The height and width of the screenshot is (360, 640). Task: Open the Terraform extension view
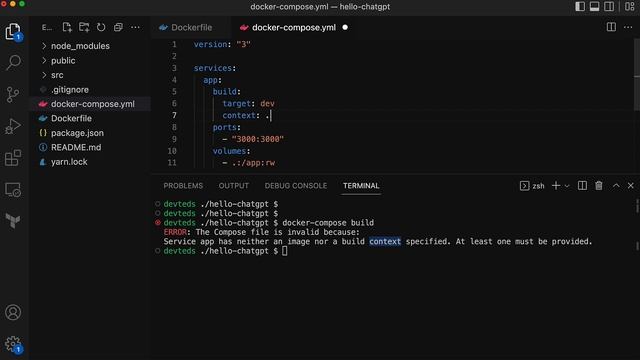pyautogui.click(x=13, y=221)
